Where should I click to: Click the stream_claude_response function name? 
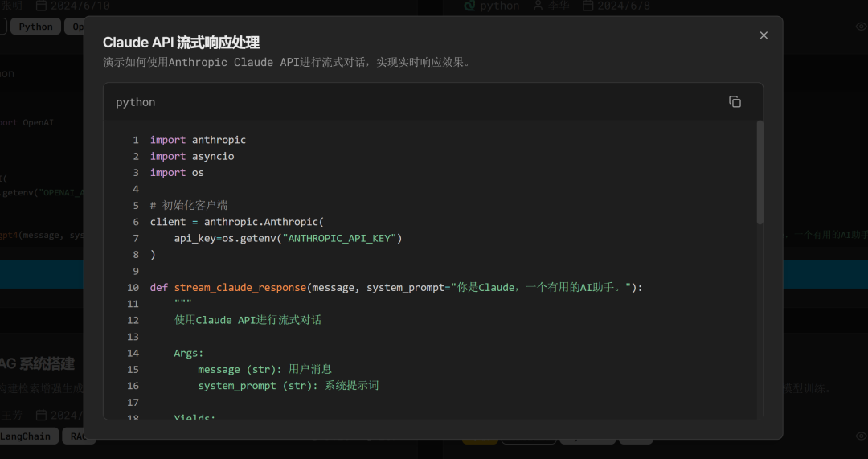(x=240, y=287)
